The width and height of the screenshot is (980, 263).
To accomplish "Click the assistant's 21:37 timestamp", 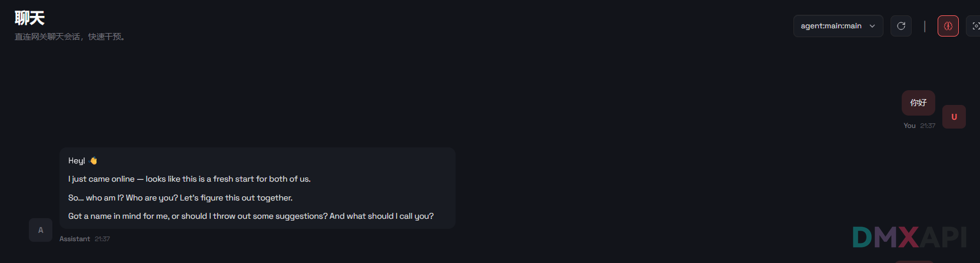I will [x=102, y=239].
